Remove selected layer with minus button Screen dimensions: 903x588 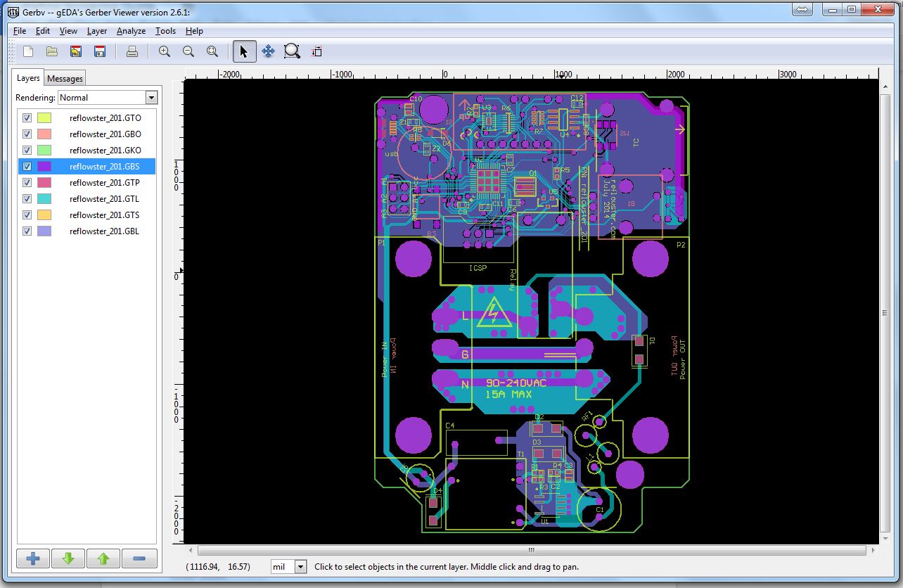139,559
